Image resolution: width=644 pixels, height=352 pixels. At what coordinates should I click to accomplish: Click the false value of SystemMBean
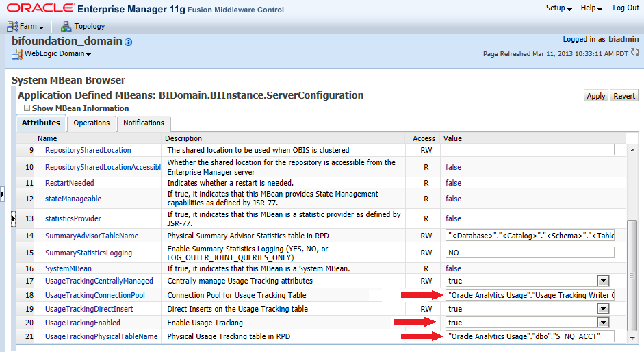[x=454, y=268]
